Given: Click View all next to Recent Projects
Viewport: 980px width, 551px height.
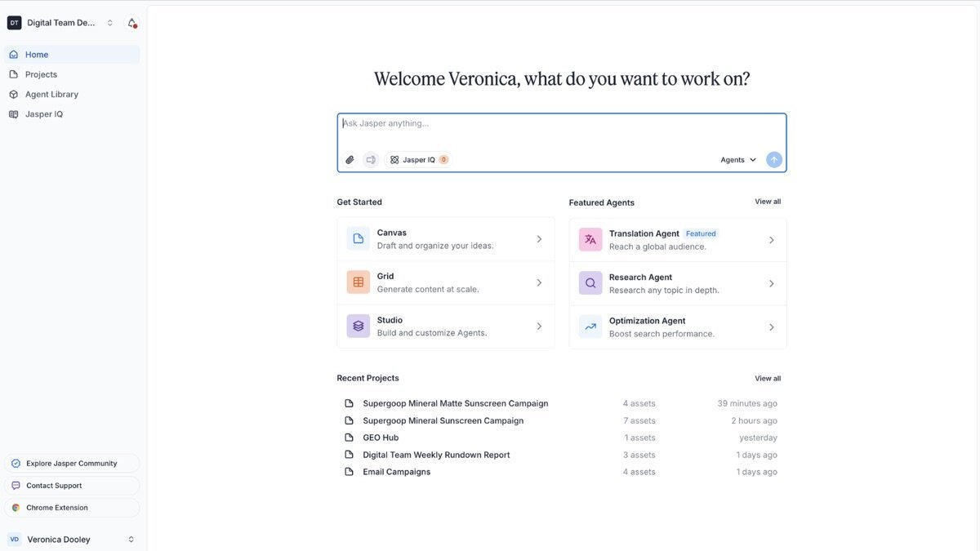Looking at the screenshot, I should tap(768, 379).
